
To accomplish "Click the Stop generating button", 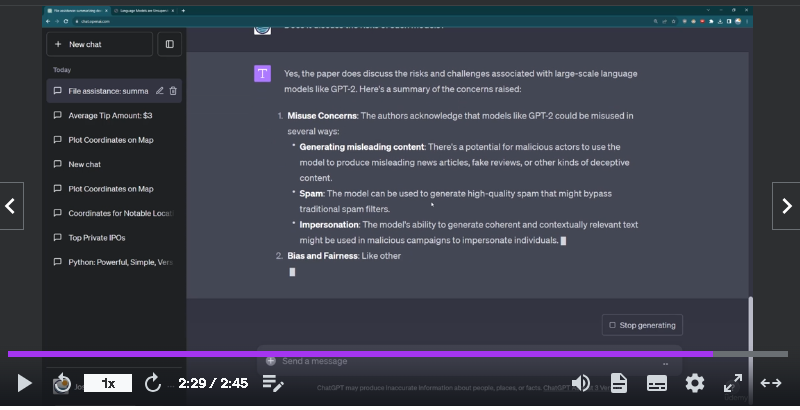I will 642,325.
